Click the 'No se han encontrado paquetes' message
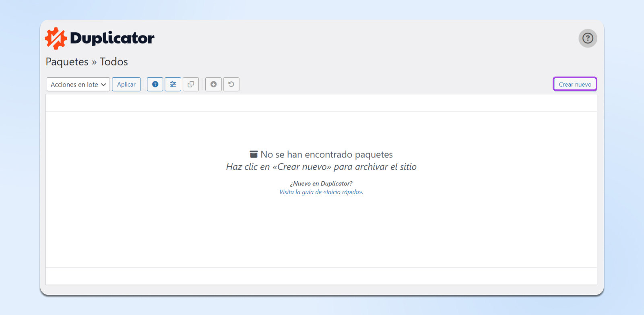The width and height of the screenshot is (644, 315). click(326, 154)
